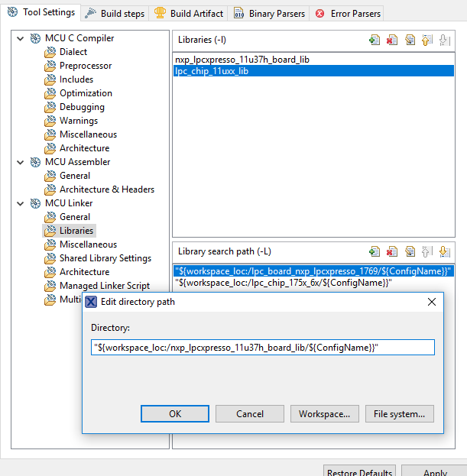Click the Preprocessor settings icon
This screenshot has width=467, height=476.
[x=50, y=66]
